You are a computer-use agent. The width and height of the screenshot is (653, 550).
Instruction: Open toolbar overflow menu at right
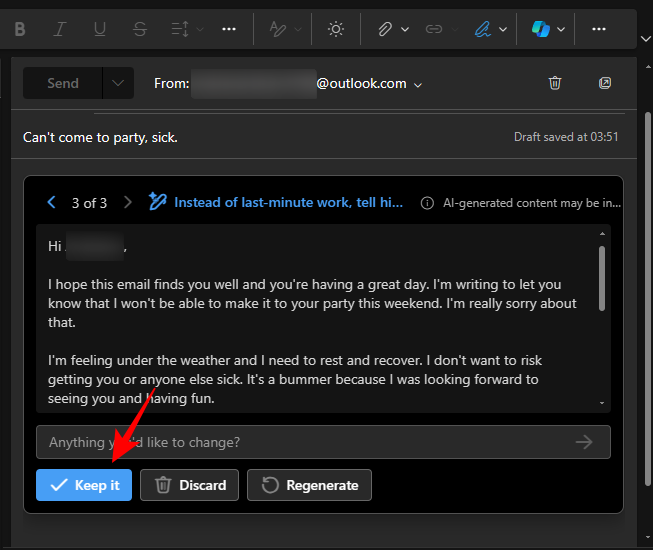[x=599, y=29]
